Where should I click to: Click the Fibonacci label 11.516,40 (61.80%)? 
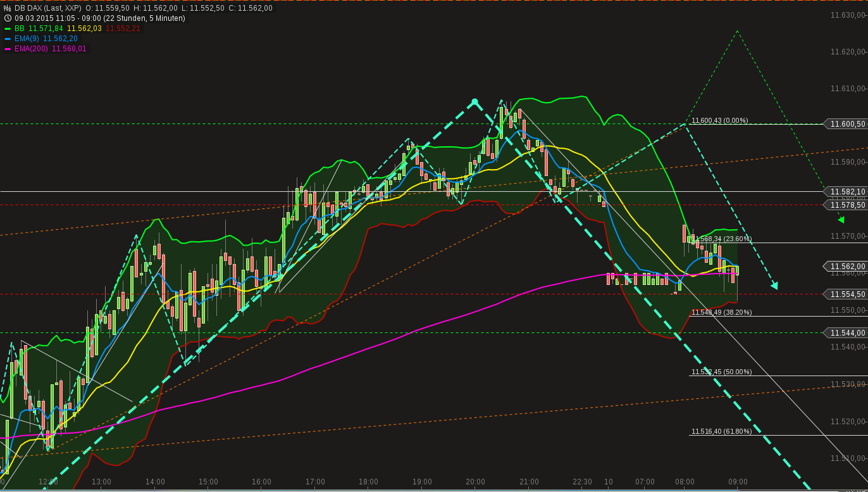pos(722,431)
